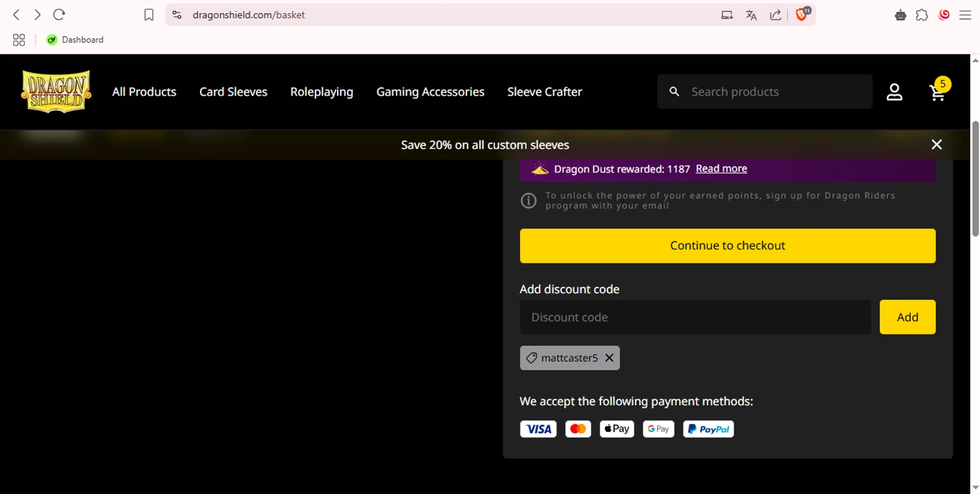Open the shopping cart with 5 items
Image resolution: width=980 pixels, height=494 pixels.
click(939, 90)
